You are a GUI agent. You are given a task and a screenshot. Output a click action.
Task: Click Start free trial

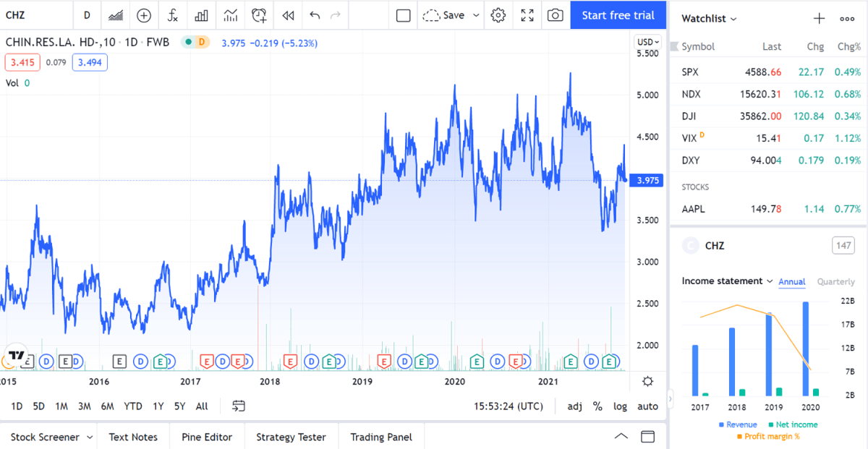pos(618,15)
